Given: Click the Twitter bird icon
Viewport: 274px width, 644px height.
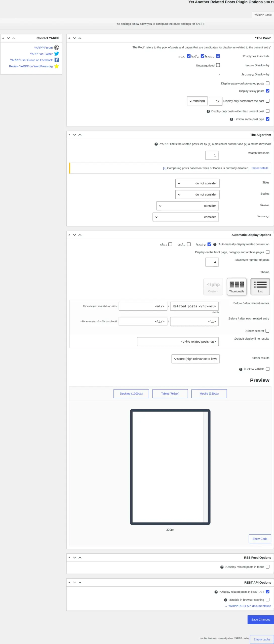Looking at the screenshot, I should [57, 54].
